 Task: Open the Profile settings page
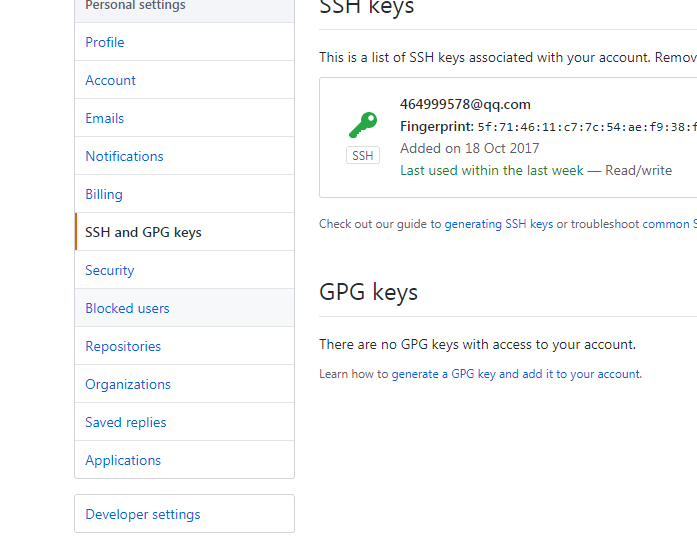(105, 42)
